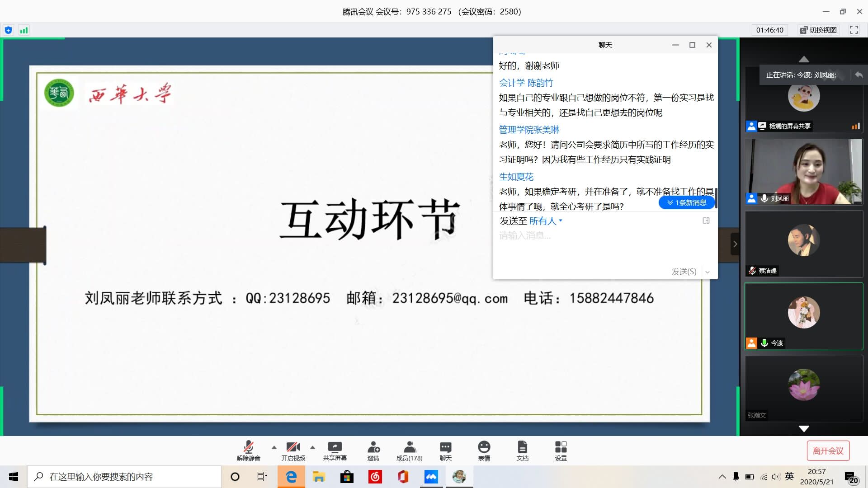
Task: Open the Settings (设置) icon
Action: click(x=561, y=447)
